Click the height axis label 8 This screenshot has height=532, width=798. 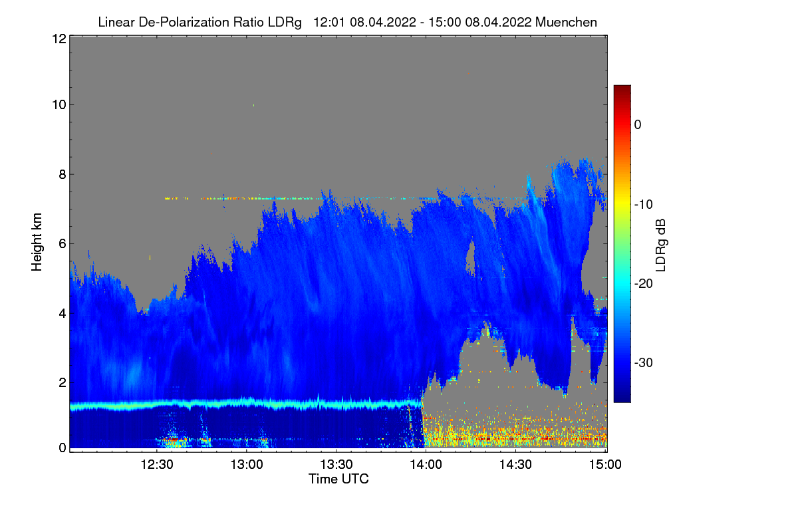click(61, 174)
